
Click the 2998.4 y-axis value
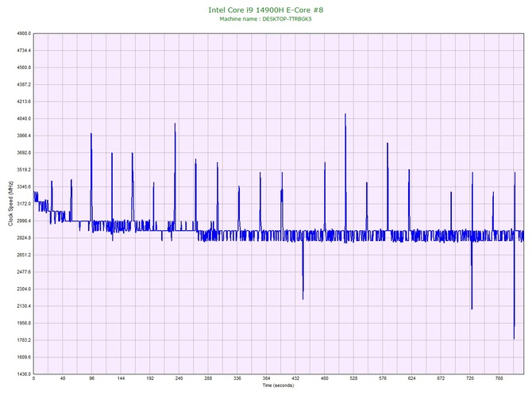[24, 221]
